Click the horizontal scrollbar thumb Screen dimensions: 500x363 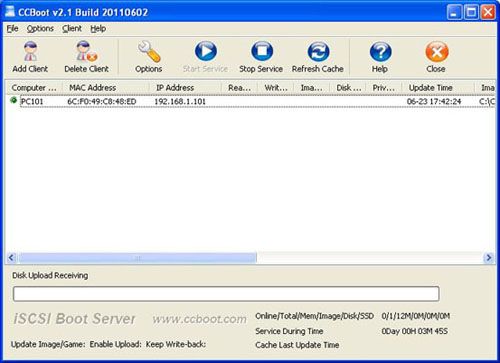(138, 258)
